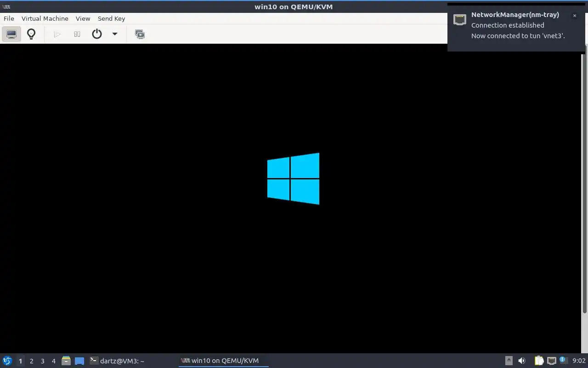
Task: Pause the virtual machine
Action: [x=77, y=34]
